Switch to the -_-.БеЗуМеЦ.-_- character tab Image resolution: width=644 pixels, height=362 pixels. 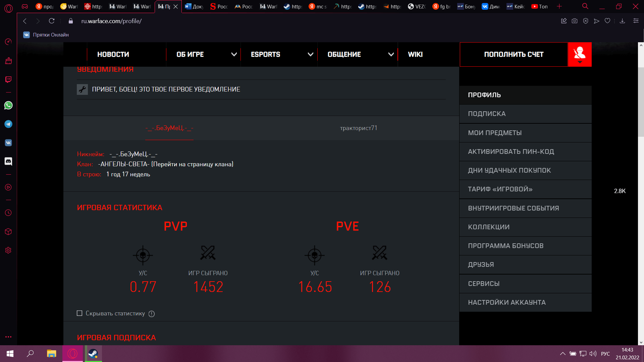(x=169, y=128)
